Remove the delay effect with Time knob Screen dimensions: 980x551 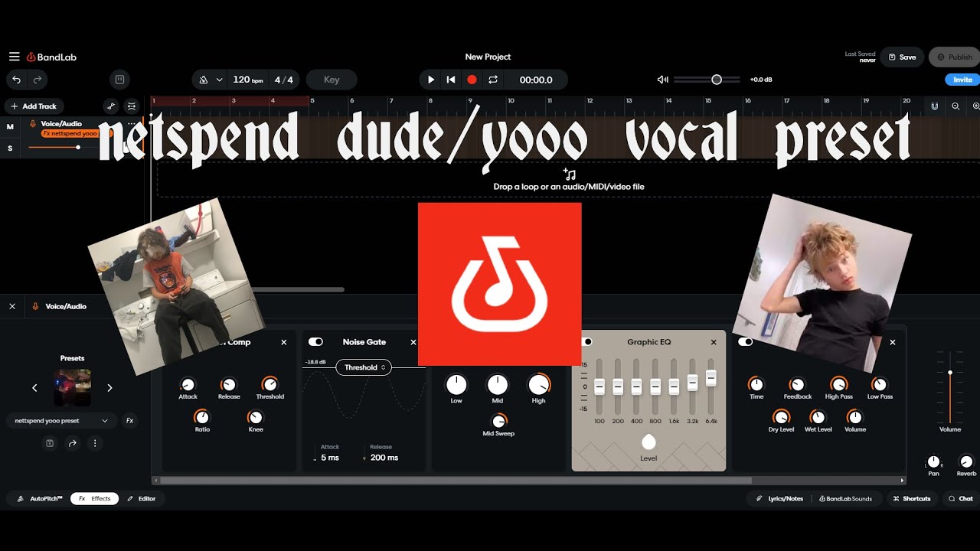click(893, 342)
